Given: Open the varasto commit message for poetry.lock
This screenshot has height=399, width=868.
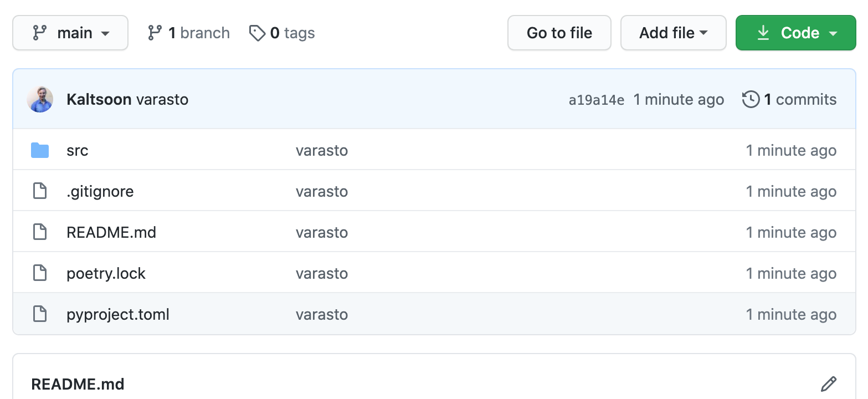Looking at the screenshot, I should [x=322, y=273].
